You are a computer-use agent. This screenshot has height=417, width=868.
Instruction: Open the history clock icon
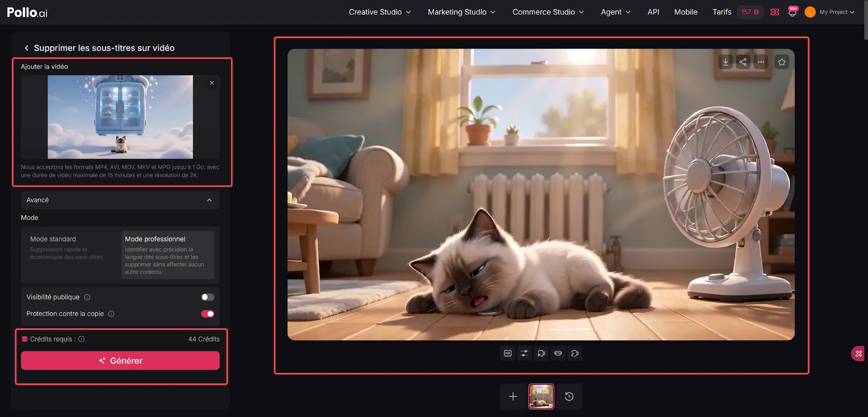click(x=569, y=396)
